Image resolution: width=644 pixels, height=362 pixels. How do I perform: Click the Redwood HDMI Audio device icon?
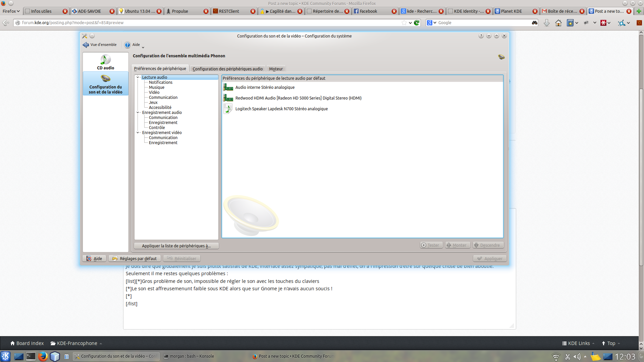(228, 98)
